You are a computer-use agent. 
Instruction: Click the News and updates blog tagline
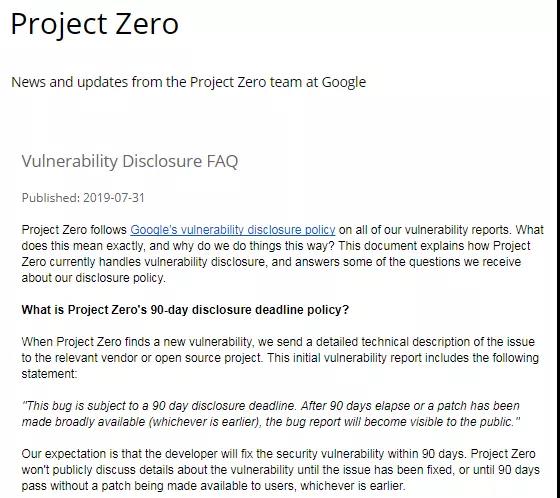click(x=189, y=82)
